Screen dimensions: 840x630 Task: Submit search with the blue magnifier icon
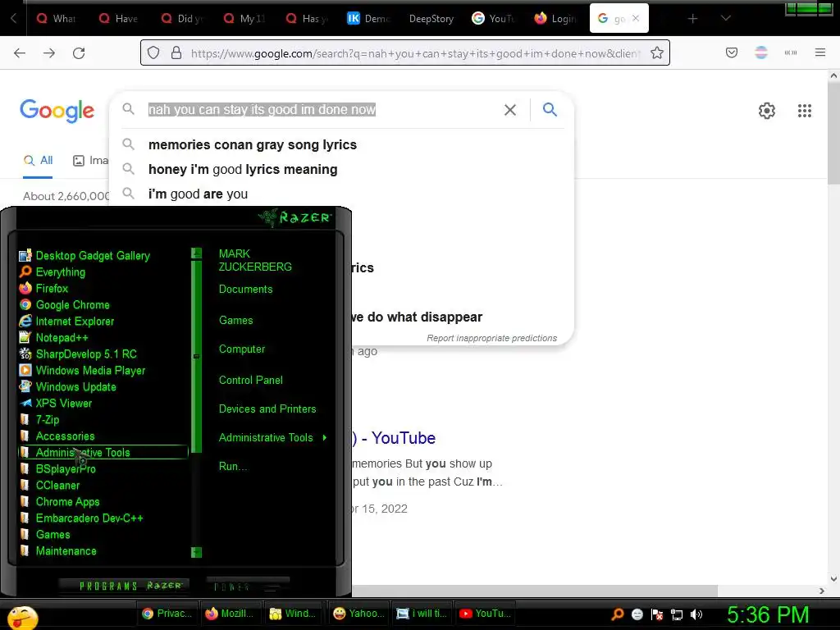point(550,109)
